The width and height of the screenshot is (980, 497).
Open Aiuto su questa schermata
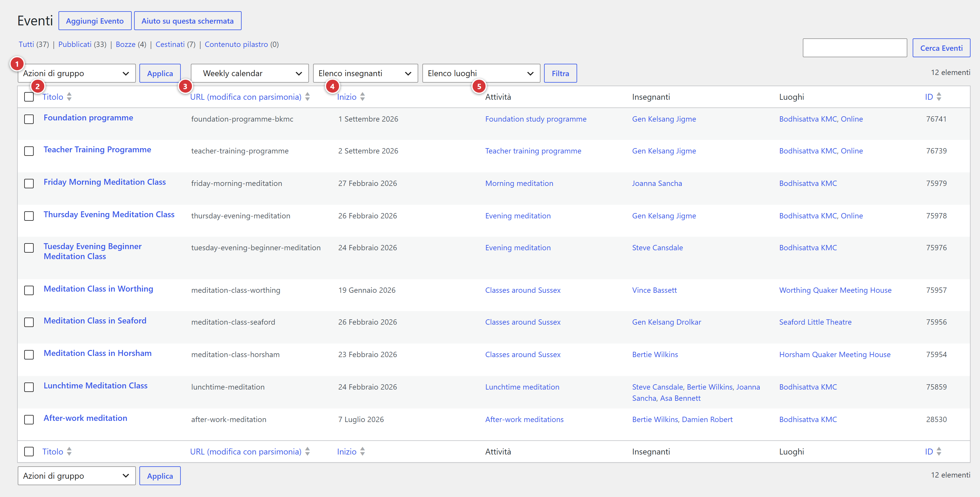188,21
